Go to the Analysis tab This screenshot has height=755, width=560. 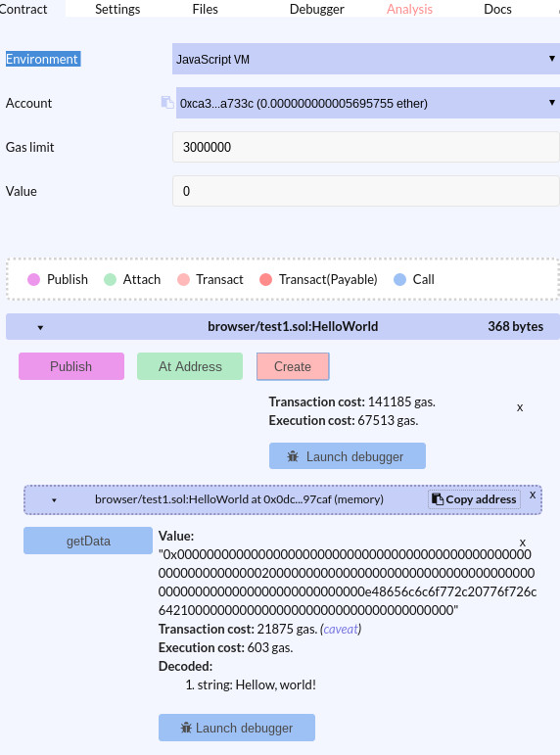point(410,9)
